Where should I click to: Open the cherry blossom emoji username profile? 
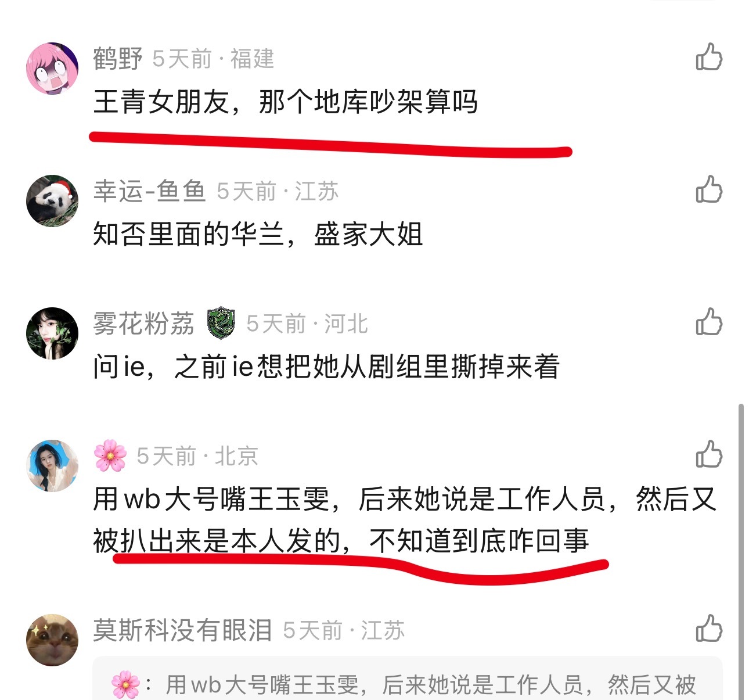click(x=110, y=455)
